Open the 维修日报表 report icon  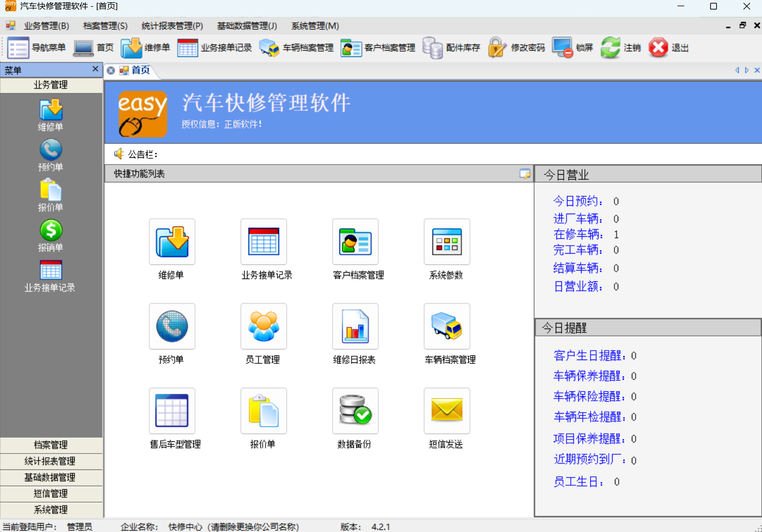tap(355, 327)
